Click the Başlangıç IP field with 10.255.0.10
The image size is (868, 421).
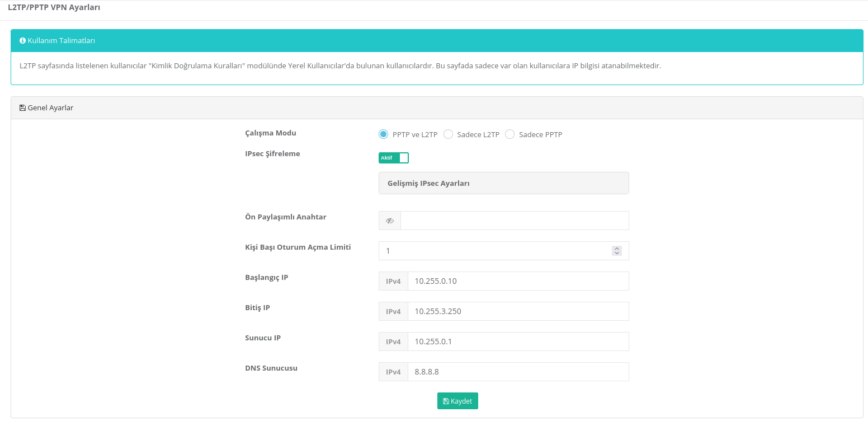[x=518, y=281]
